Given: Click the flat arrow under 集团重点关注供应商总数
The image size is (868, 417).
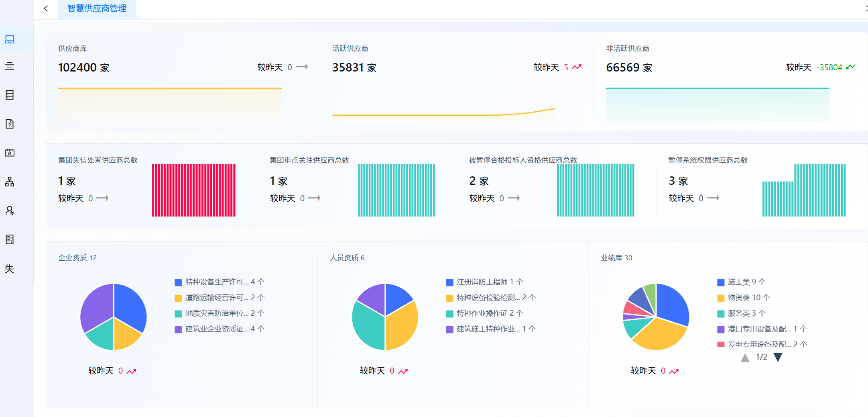Looking at the screenshot, I should (x=314, y=198).
